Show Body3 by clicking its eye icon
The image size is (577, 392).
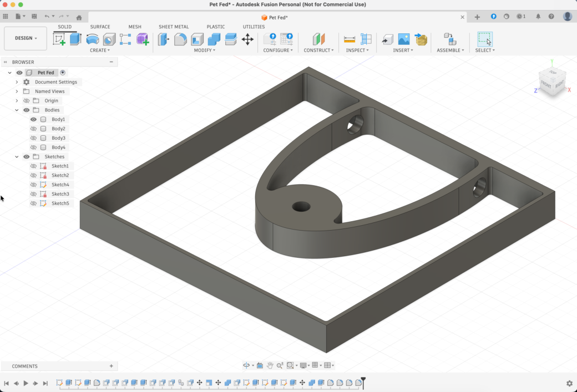pos(33,138)
